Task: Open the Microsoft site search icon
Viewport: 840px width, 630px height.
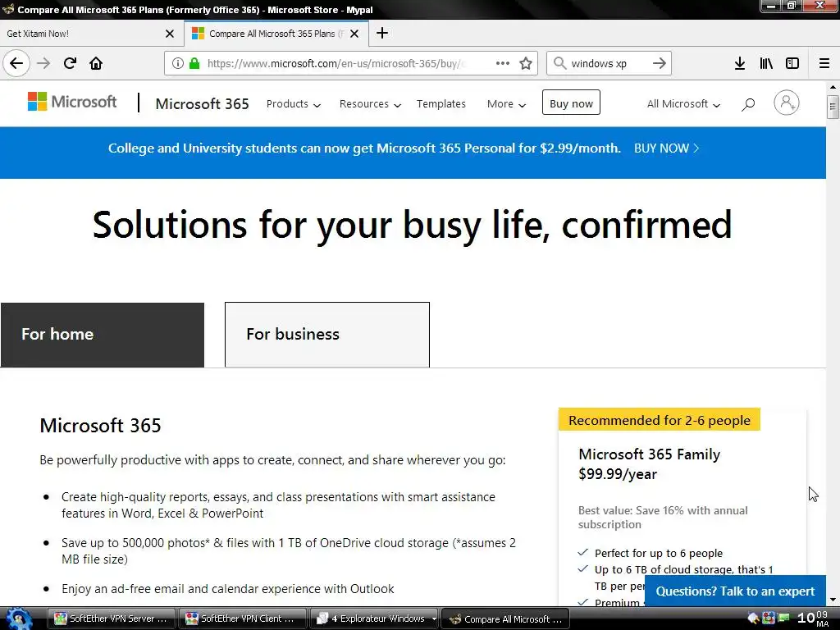Action: [x=748, y=104]
